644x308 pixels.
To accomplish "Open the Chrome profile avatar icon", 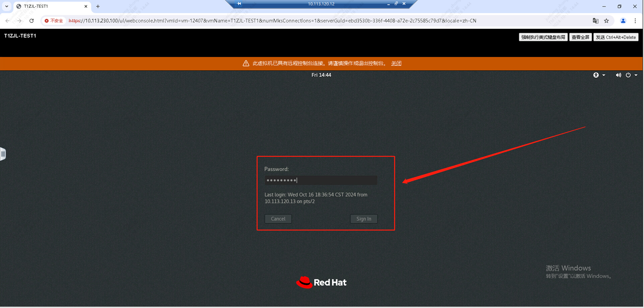I will [x=623, y=21].
